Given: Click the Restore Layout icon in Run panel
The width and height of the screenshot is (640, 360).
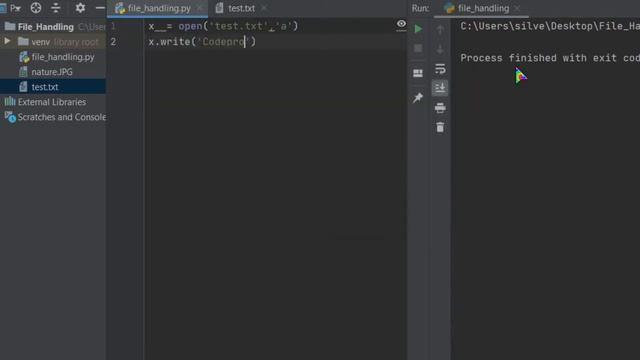Looking at the screenshot, I should pos(418,73).
